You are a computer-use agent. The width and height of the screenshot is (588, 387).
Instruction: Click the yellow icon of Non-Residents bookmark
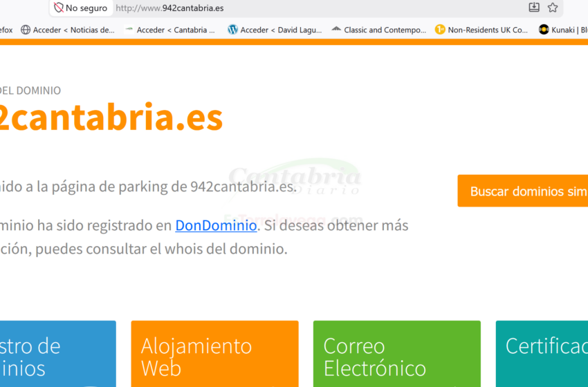pos(440,29)
